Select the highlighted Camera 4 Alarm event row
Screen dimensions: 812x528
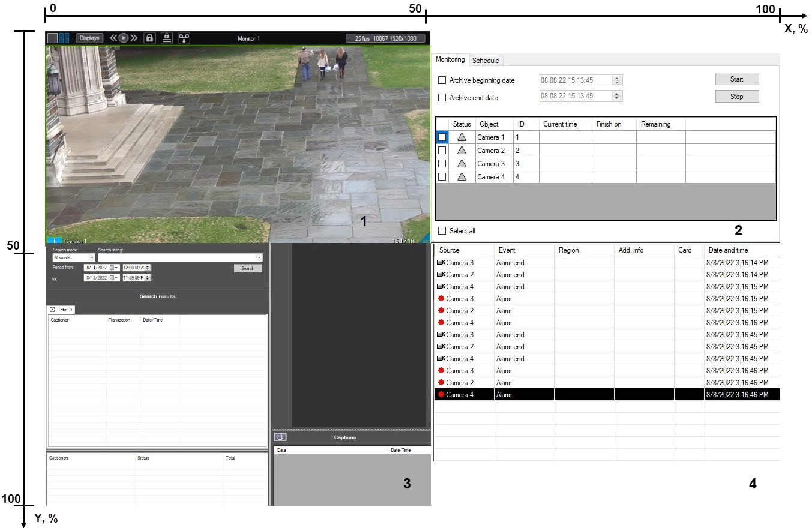coord(606,395)
